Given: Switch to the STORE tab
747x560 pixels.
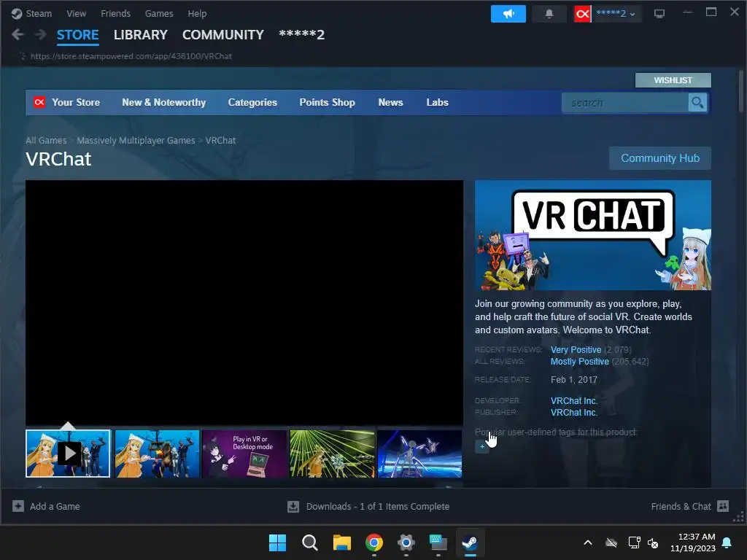Looking at the screenshot, I should pyautogui.click(x=77, y=35).
